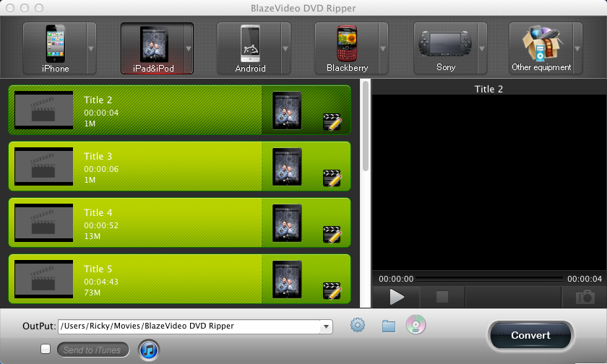Select the Title 3 clapperboard thumbnail
The image size is (607, 364).
tap(44, 167)
